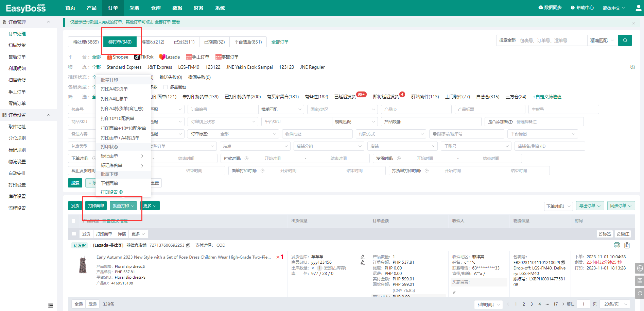Viewport: 644px width, 311px height.
Task: Click the green search magnifier button
Action: [625, 40]
